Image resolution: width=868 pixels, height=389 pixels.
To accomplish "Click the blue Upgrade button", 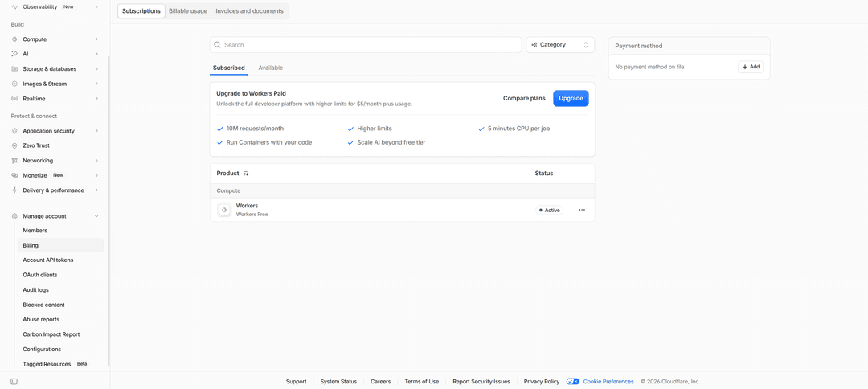I will tap(571, 99).
